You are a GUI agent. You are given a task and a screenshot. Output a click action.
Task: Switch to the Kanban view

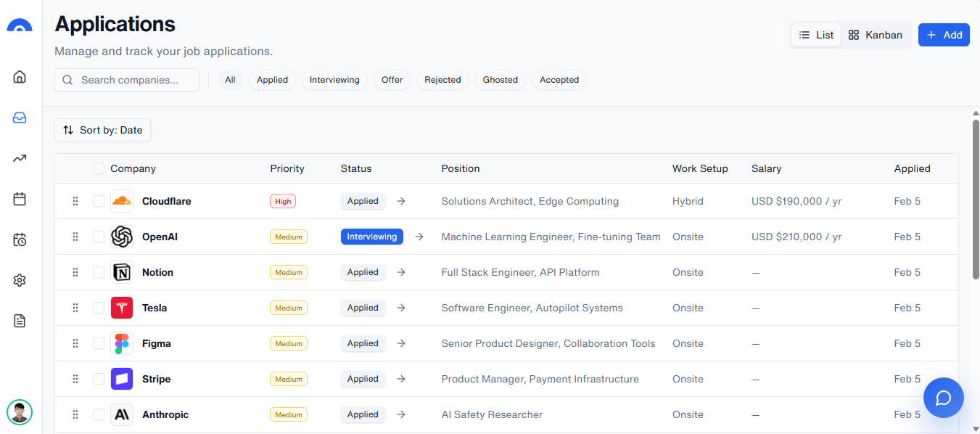875,34
